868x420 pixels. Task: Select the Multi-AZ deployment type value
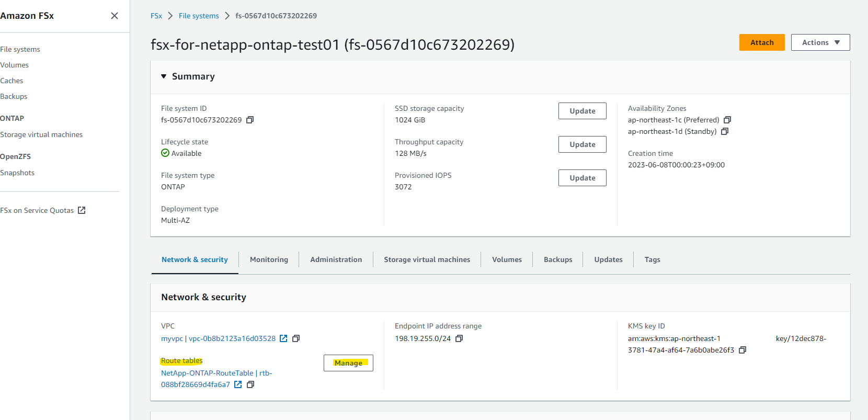point(175,220)
